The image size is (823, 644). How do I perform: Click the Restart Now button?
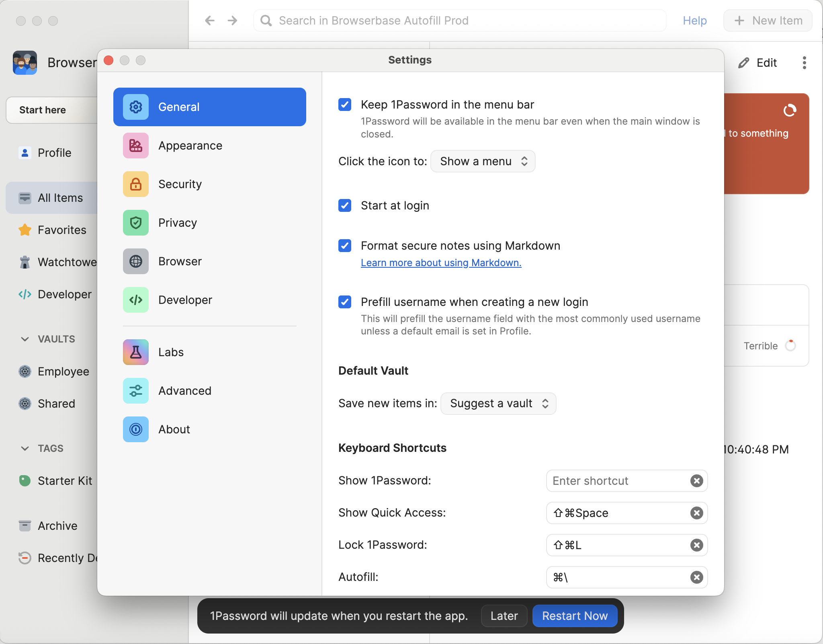pos(575,616)
